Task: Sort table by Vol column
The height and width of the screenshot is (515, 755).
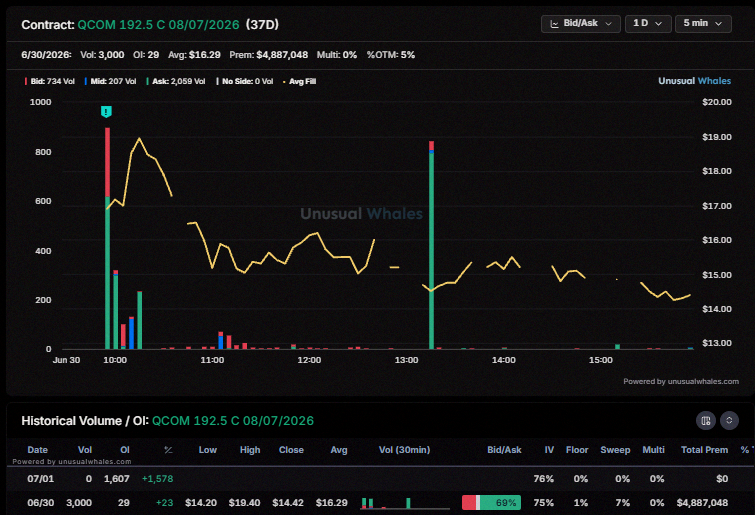Action: click(x=85, y=450)
